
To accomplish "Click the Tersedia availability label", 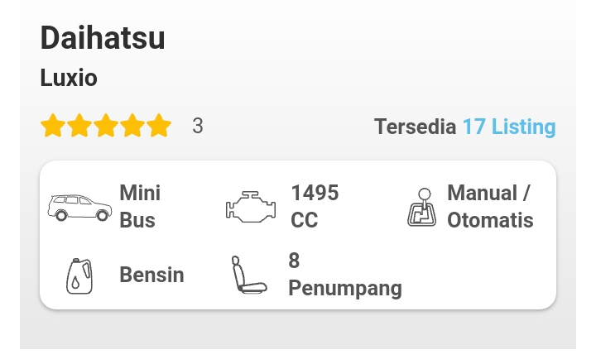I will pos(415,127).
